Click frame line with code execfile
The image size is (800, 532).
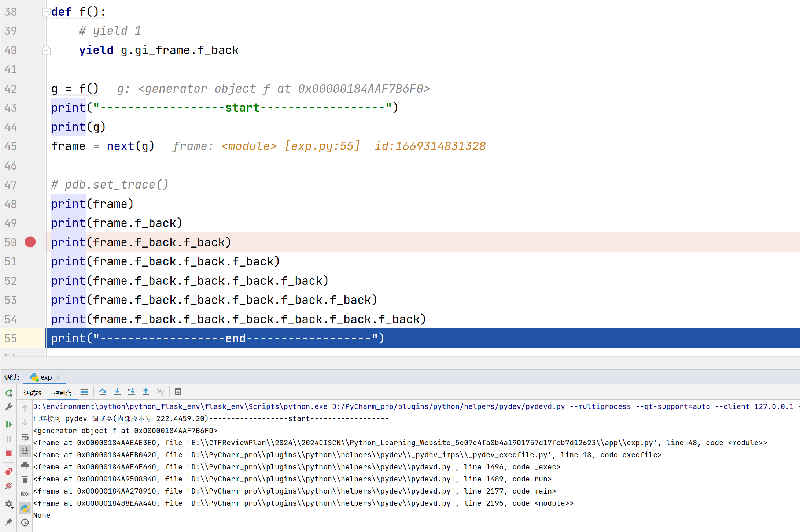(x=347, y=455)
